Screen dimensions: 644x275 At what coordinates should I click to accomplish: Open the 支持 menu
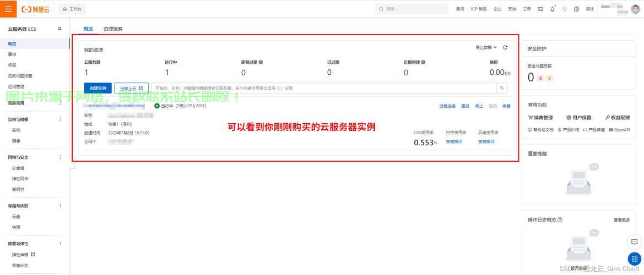[512, 9]
